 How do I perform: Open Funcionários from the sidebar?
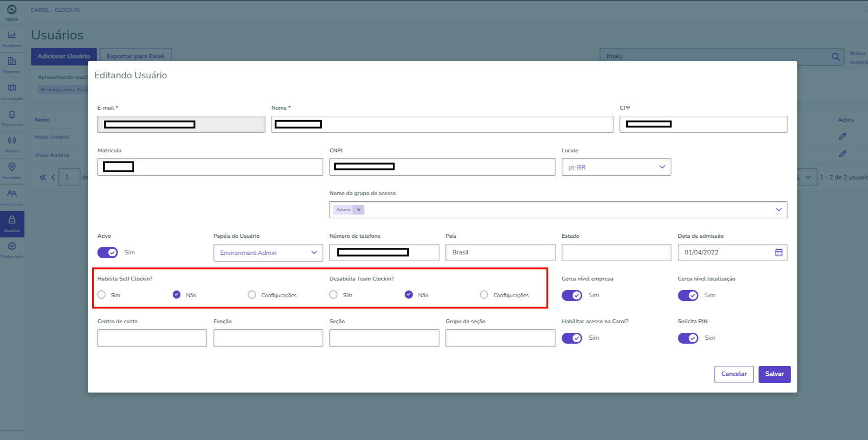[x=12, y=197]
